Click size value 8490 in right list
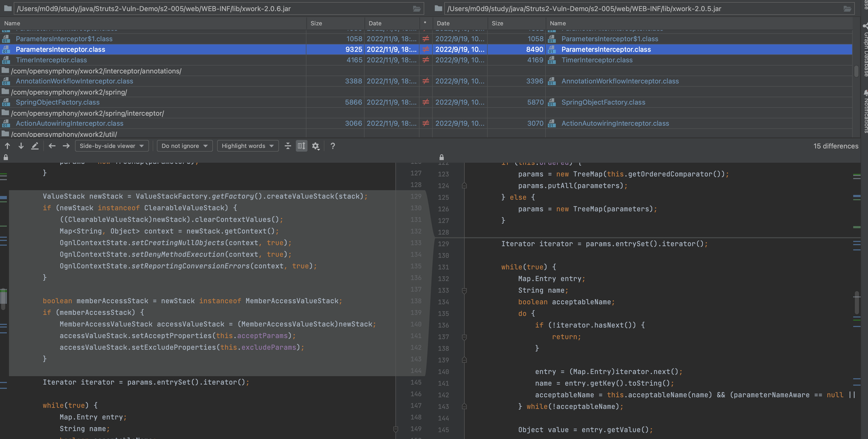The image size is (868, 439). (x=535, y=49)
